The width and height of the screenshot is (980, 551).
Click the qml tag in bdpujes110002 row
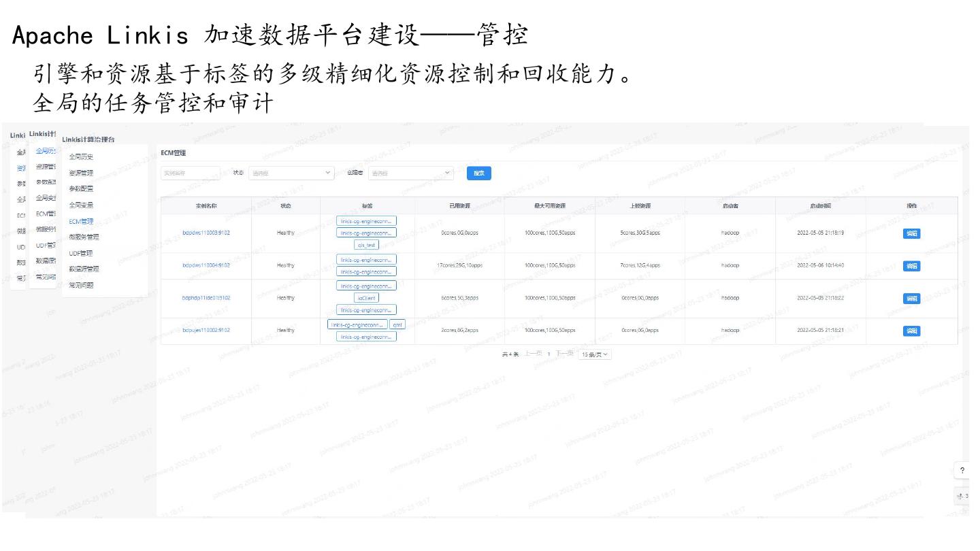(397, 324)
